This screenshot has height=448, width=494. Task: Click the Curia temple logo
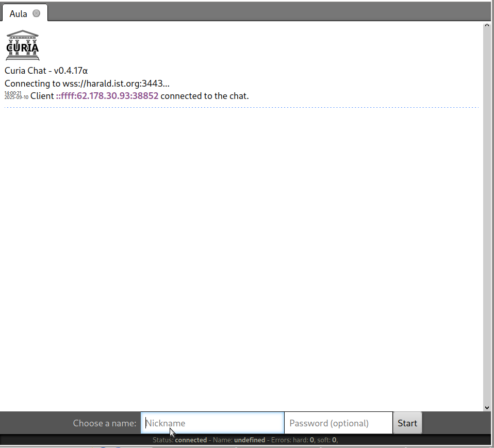click(22, 45)
